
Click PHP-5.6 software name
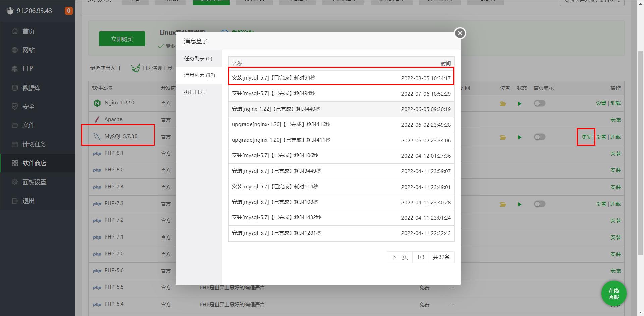click(x=114, y=270)
